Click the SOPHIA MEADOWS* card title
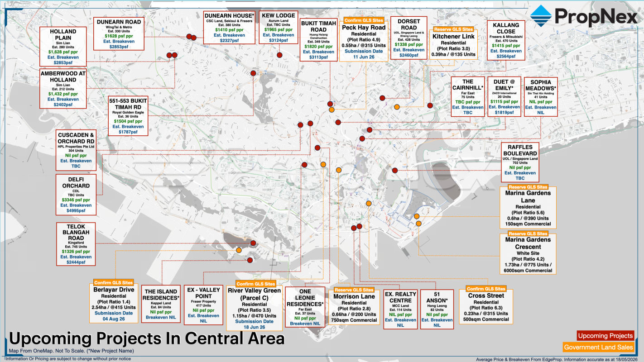 pyautogui.click(x=540, y=85)
